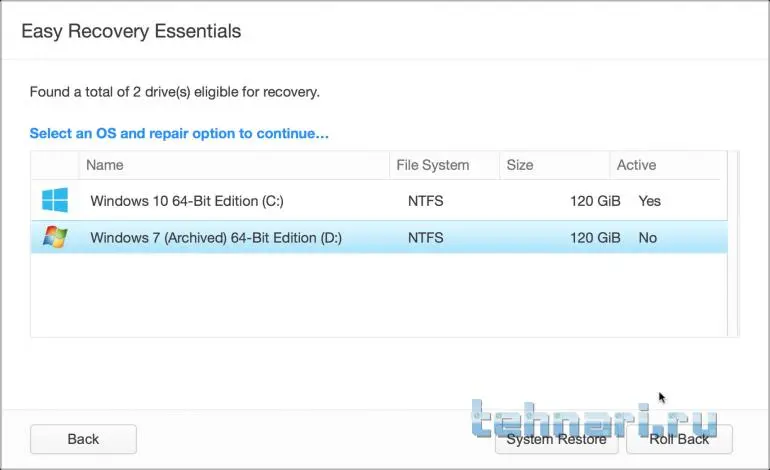Click the NTFS cell in the Windows 10 row
The width and height of the screenshot is (770, 470).
click(425, 201)
